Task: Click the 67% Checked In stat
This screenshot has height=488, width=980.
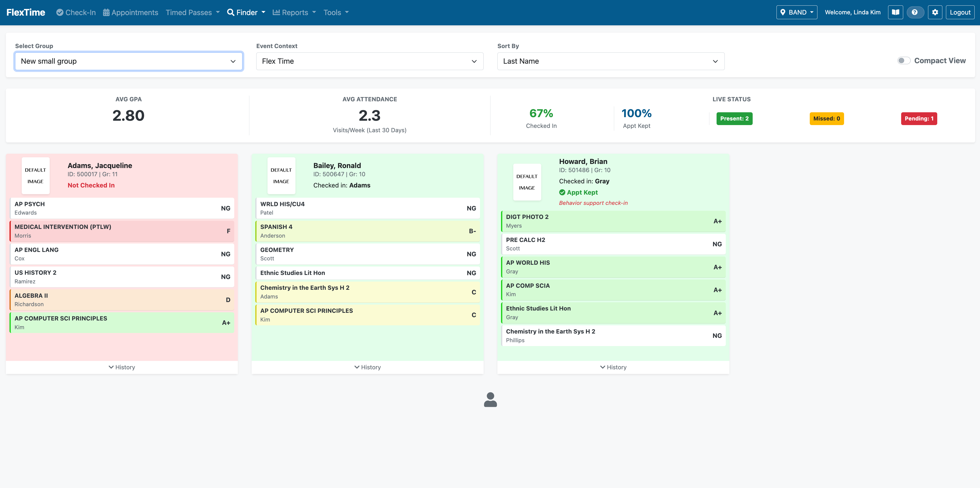Action: pyautogui.click(x=541, y=118)
